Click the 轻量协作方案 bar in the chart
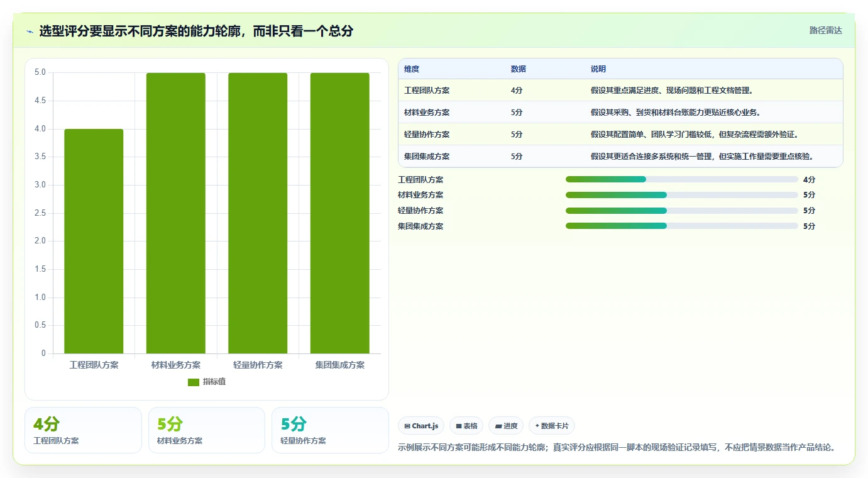868x478 pixels. [258, 213]
